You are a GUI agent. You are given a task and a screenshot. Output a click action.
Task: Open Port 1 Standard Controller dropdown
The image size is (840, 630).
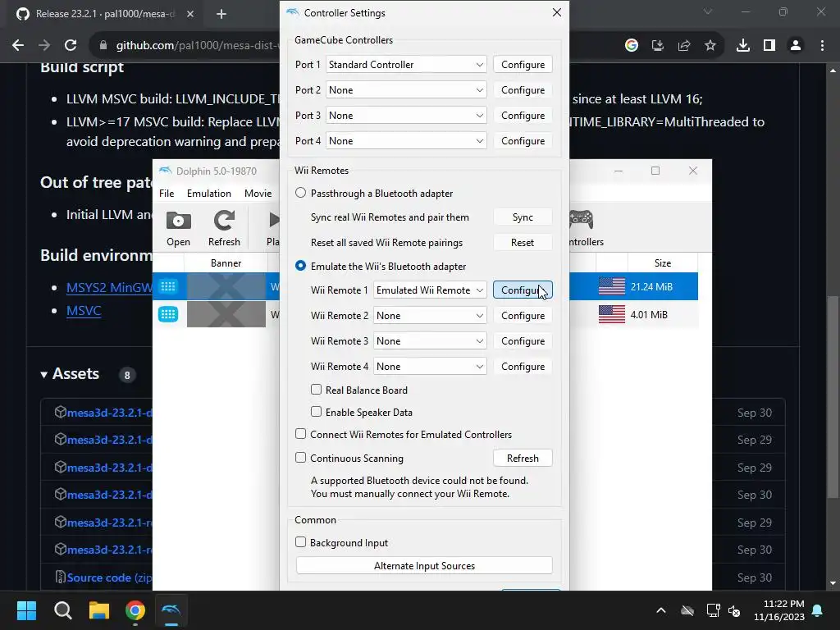point(406,64)
